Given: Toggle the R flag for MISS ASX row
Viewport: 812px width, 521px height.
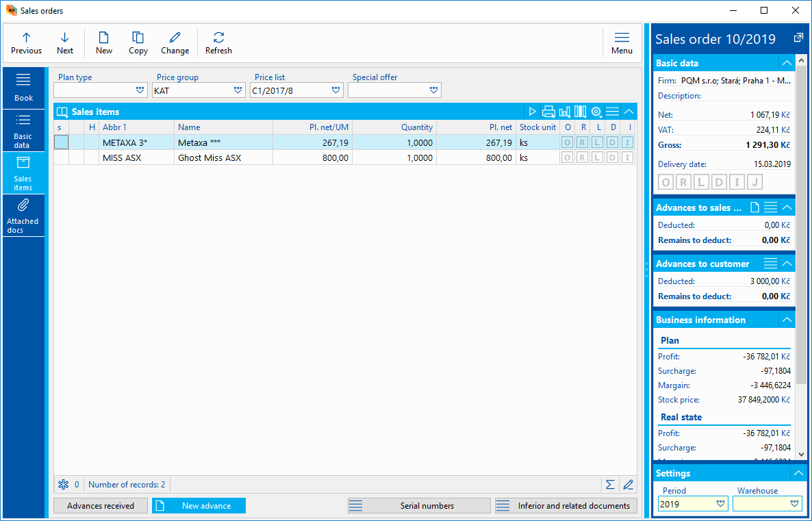Looking at the screenshot, I should point(582,157).
